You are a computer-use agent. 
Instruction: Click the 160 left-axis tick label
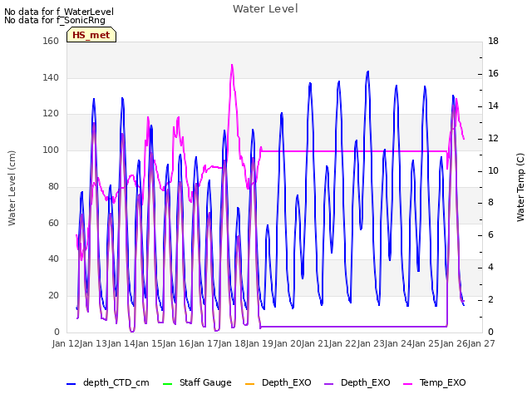tap(51, 41)
